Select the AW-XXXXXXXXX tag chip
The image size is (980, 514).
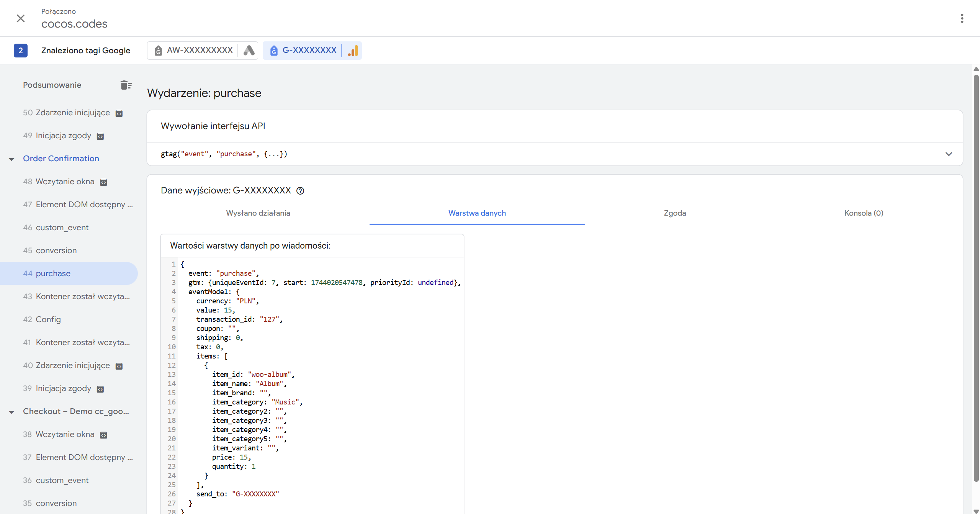point(199,51)
